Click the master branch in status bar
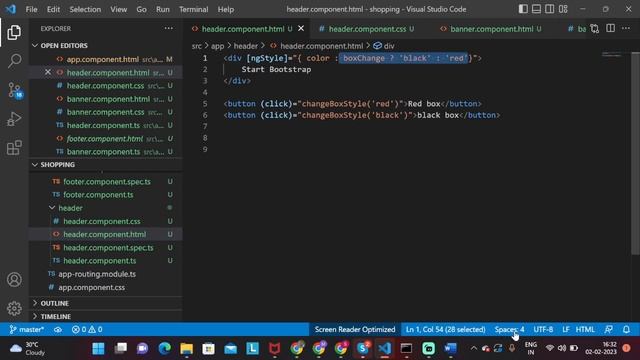 27,329
